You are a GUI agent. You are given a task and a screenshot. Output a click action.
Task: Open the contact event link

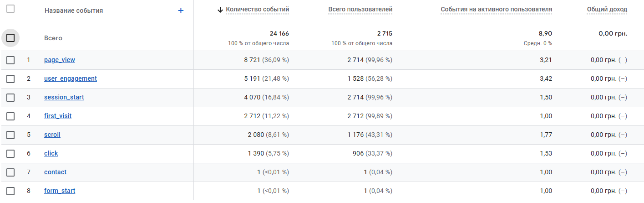pyautogui.click(x=55, y=172)
